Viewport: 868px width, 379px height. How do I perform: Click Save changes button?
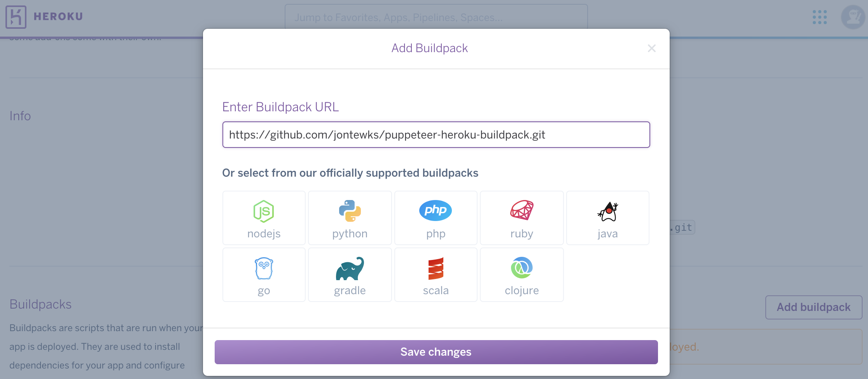click(x=436, y=352)
